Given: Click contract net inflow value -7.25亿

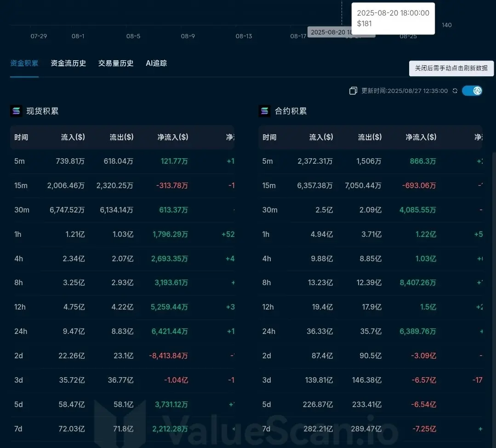Looking at the screenshot, I should pos(424,429).
